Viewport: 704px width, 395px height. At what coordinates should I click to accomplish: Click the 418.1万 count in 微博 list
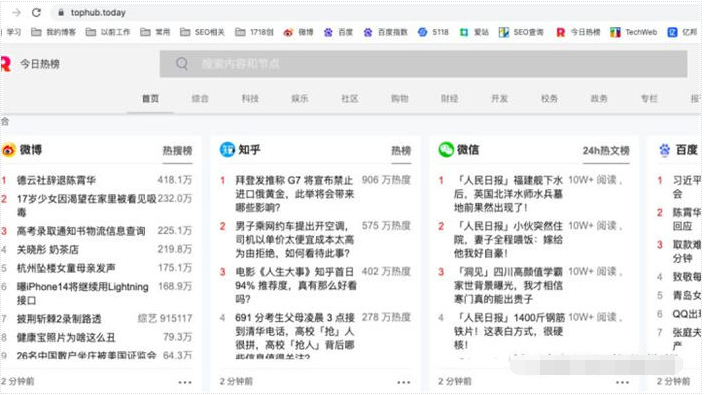pyautogui.click(x=175, y=180)
